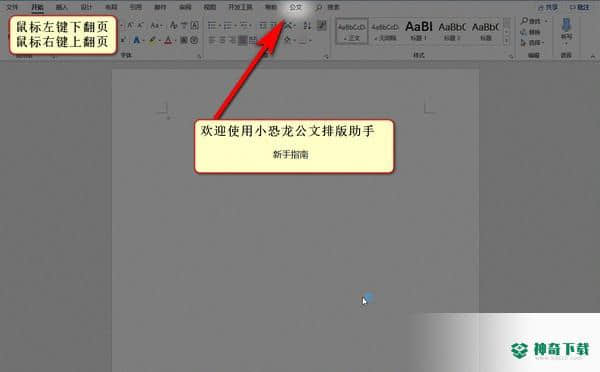Toggle justify alignment
600x372 pixels.
pos(243,40)
